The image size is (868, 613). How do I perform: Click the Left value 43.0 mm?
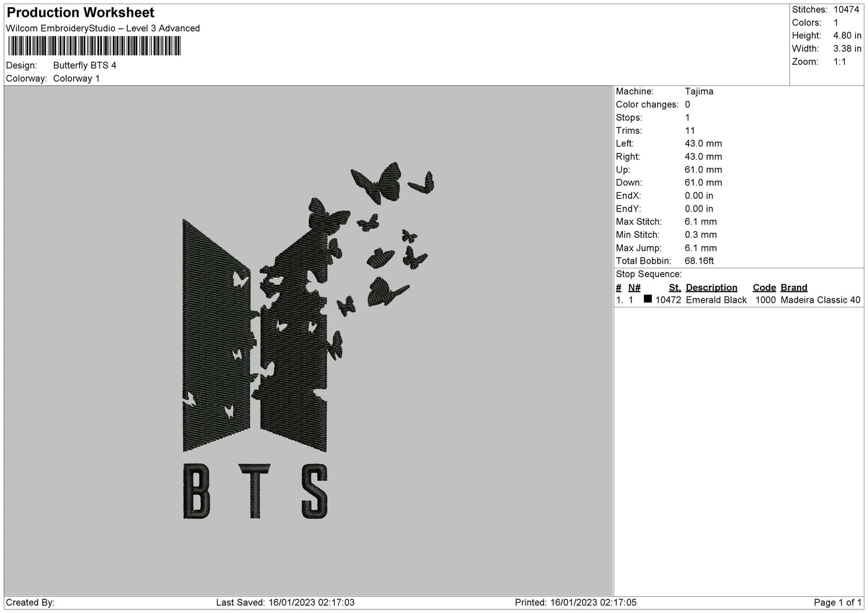click(703, 143)
